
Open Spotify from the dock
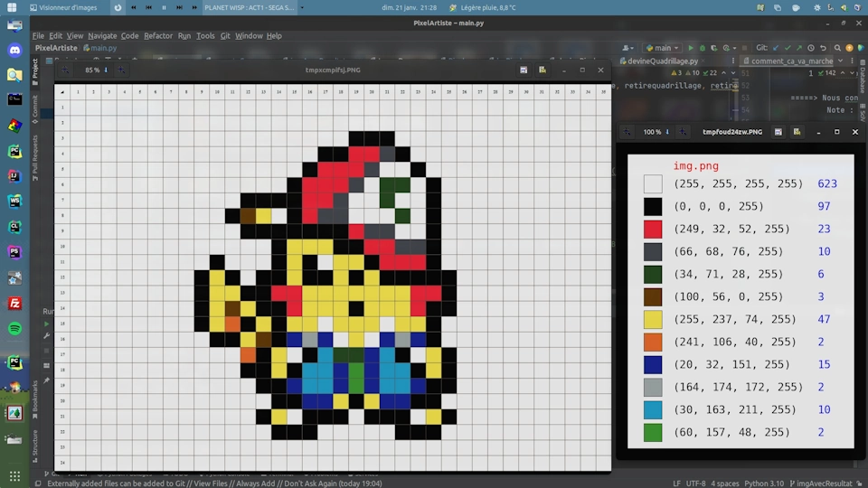point(14,329)
